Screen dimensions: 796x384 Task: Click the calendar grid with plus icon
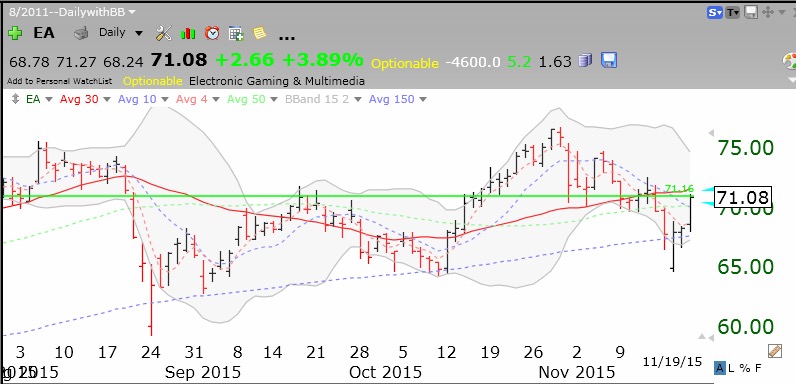(236, 34)
